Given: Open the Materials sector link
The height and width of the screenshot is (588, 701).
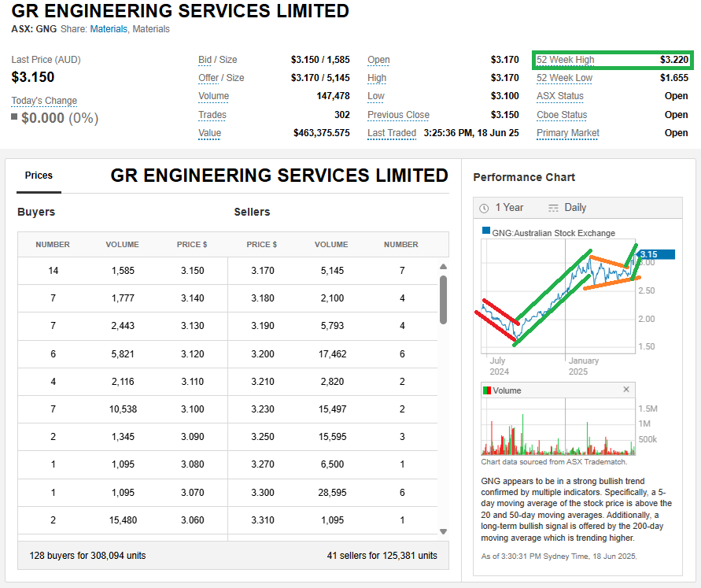Looking at the screenshot, I should (109, 29).
